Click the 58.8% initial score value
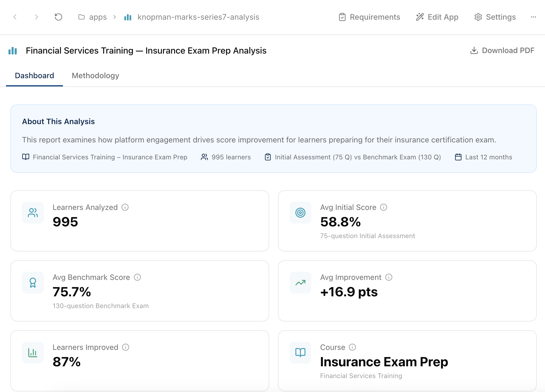545x392 pixels. (x=340, y=222)
